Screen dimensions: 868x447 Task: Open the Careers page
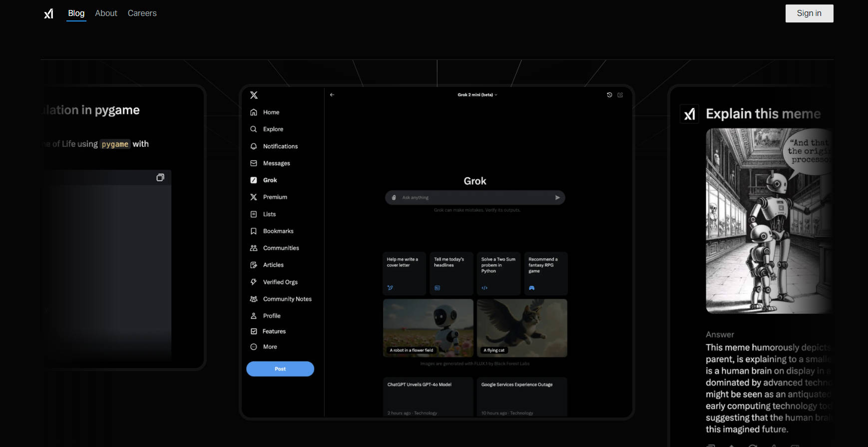142,13
